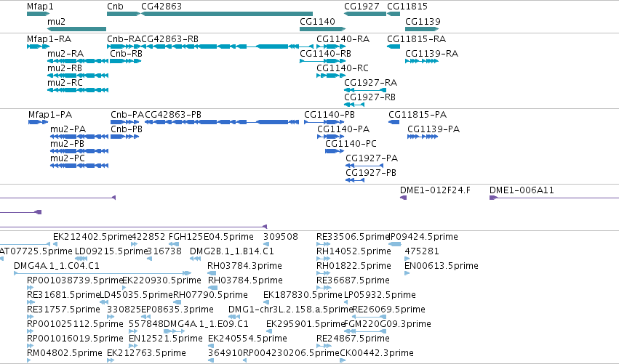The image size is (619, 364).
Task: Click the Mfap1 gene label
Action: [x=40, y=7]
